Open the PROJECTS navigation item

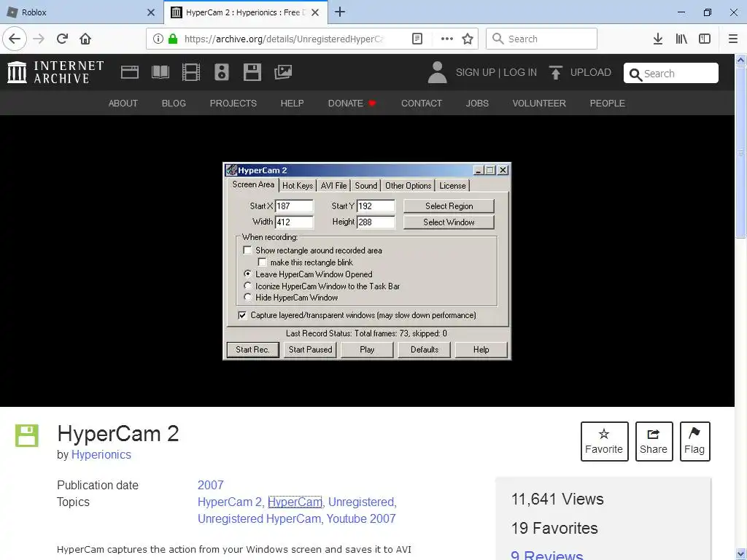tap(233, 104)
